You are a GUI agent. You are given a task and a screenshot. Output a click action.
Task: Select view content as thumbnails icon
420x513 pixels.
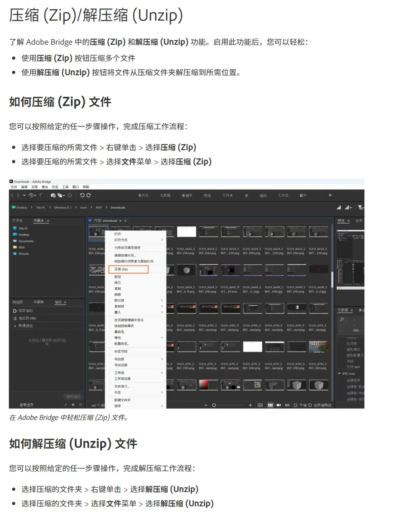tap(270, 405)
